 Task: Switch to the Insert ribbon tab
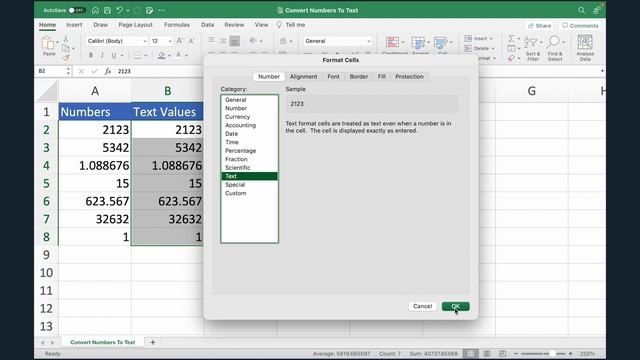coord(74,25)
